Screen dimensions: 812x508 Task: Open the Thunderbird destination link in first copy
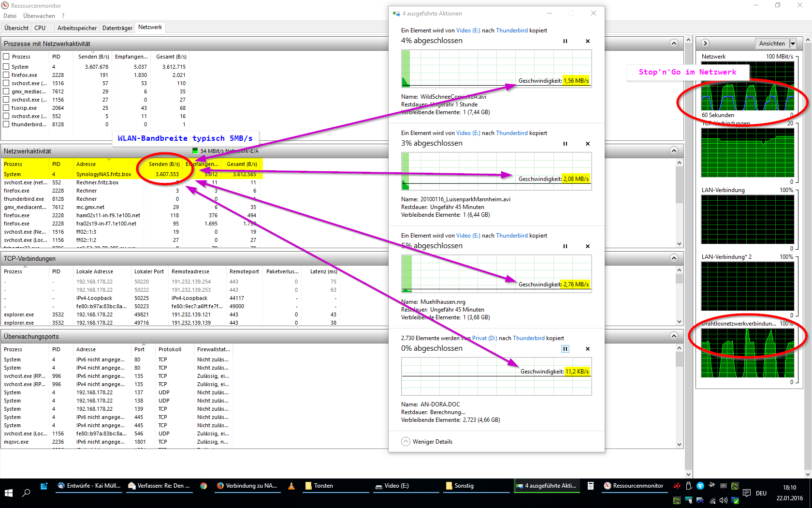(x=511, y=30)
